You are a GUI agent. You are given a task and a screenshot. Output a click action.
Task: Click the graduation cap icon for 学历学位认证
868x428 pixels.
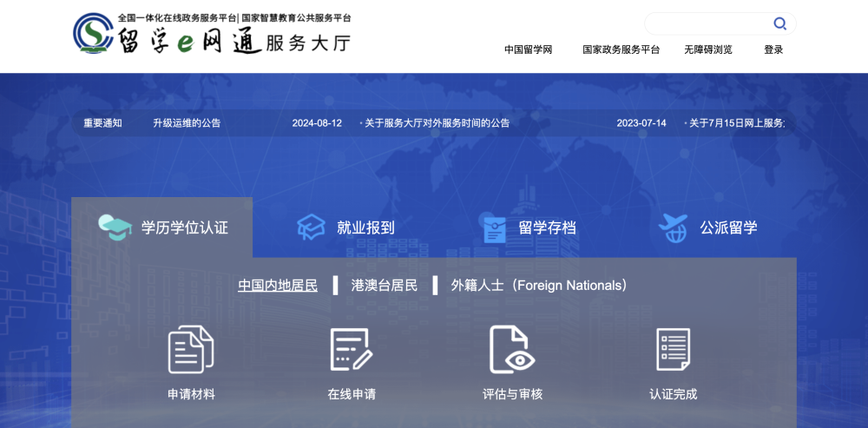115,227
